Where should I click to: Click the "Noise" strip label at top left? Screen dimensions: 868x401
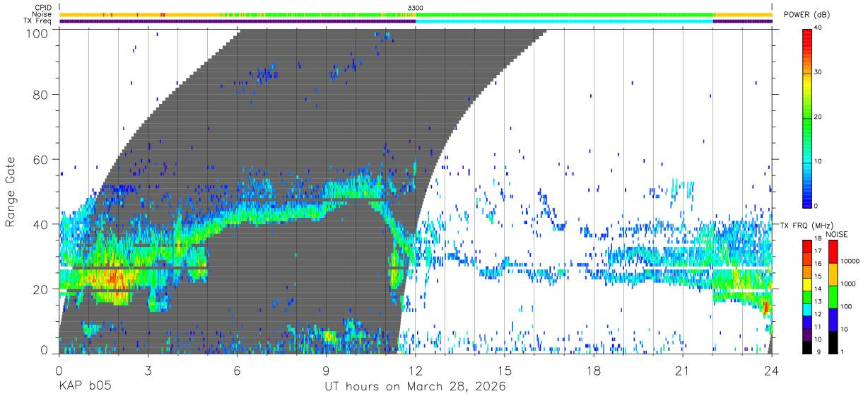pos(42,14)
